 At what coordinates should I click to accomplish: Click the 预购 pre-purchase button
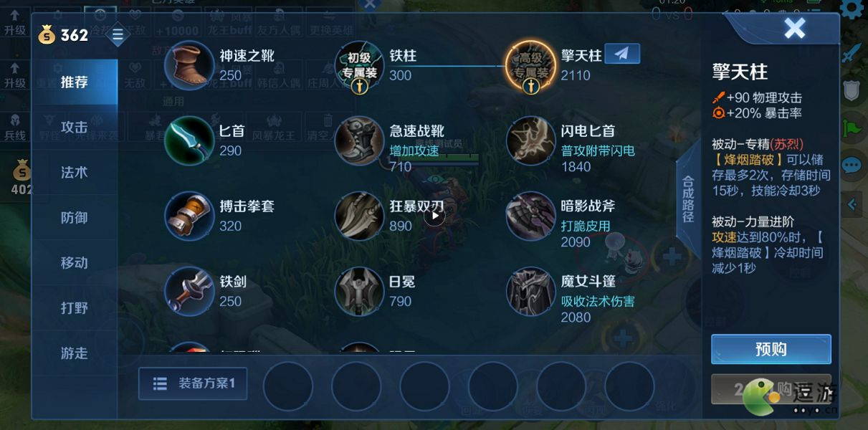click(771, 349)
